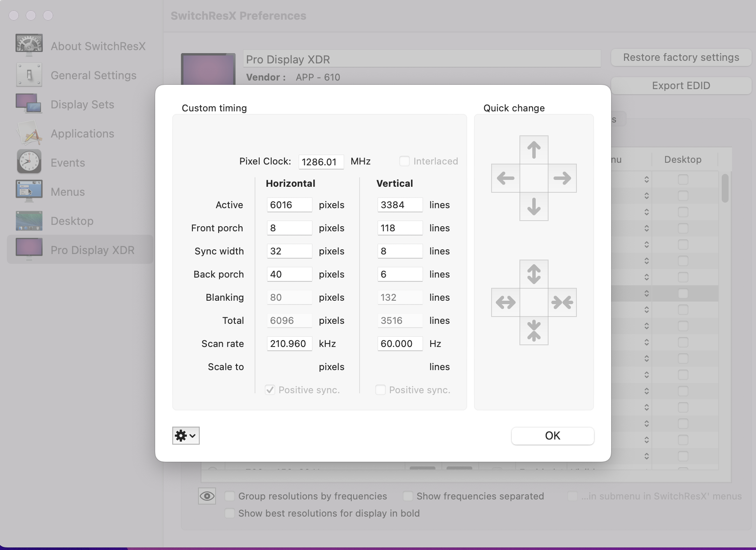
Task: Click the Pro Display XDR monitor thumbnail
Action: (x=208, y=69)
